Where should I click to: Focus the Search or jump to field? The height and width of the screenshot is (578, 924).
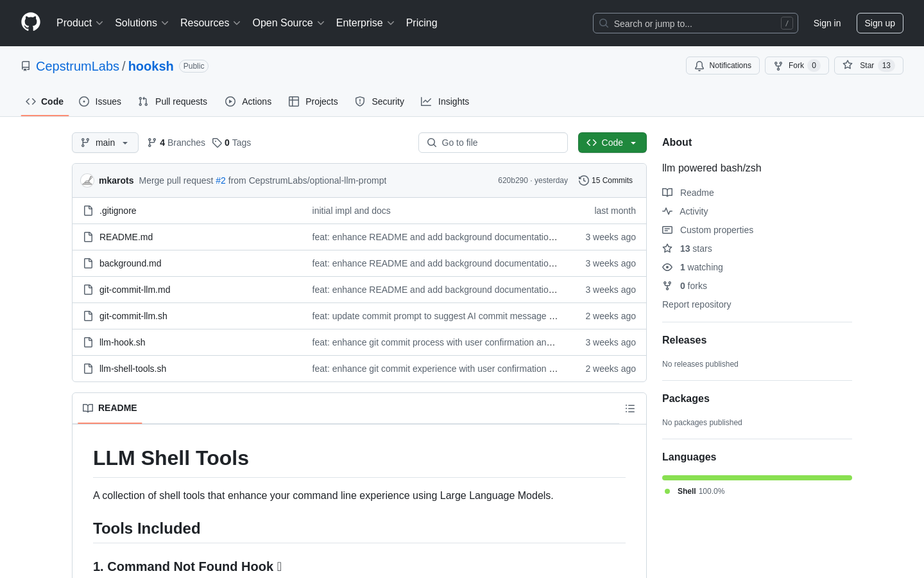click(696, 23)
